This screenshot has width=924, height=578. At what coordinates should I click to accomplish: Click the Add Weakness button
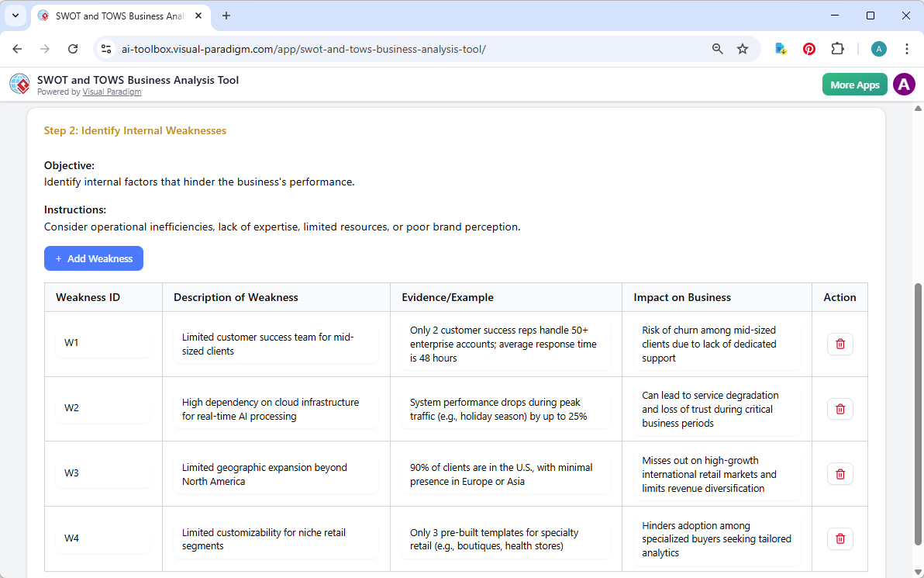tap(94, 258)
